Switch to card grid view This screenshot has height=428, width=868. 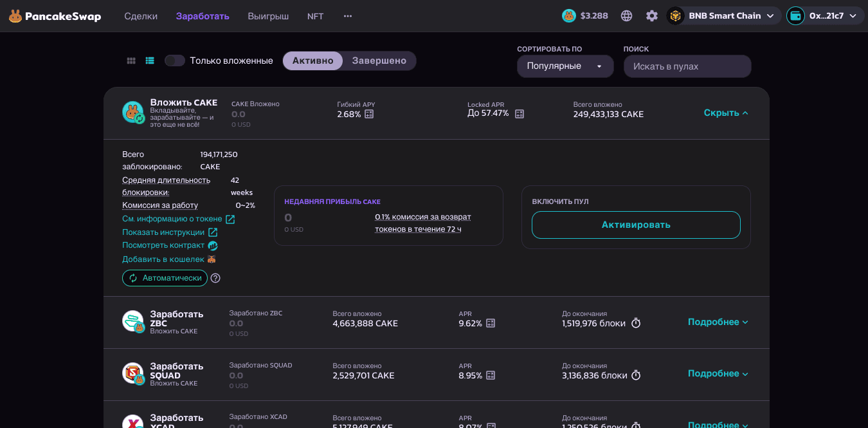[131, 60]
